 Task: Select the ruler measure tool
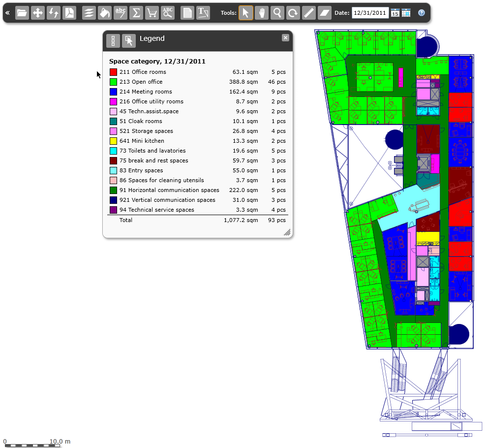(308, 13)
